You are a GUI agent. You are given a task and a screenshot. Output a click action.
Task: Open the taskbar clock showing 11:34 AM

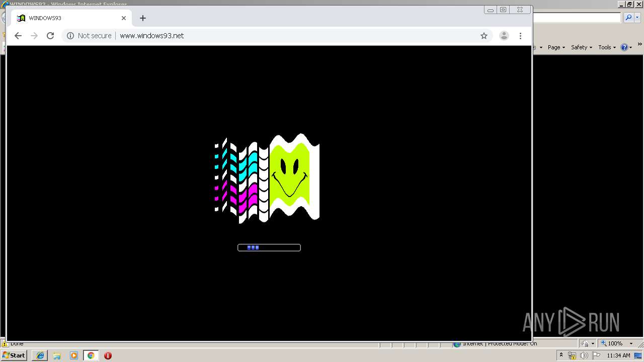coord(618,355)
